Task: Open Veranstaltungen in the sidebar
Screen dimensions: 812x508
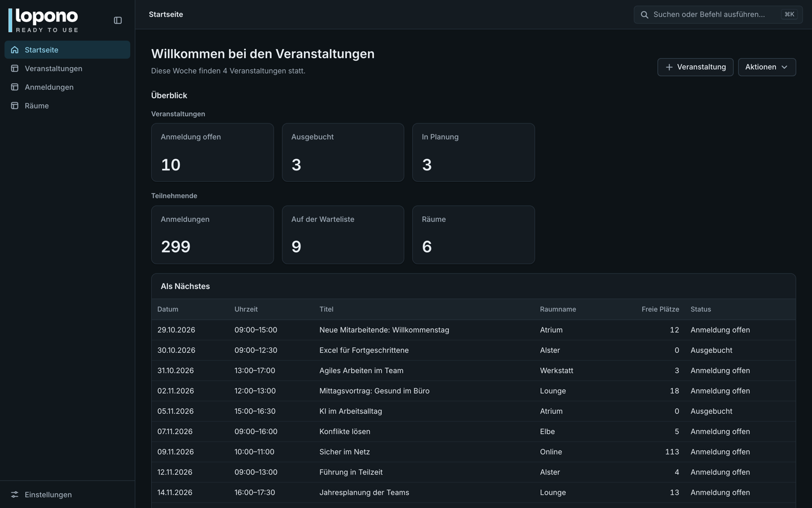Action: pyautogui.click(x=67, y=68)
